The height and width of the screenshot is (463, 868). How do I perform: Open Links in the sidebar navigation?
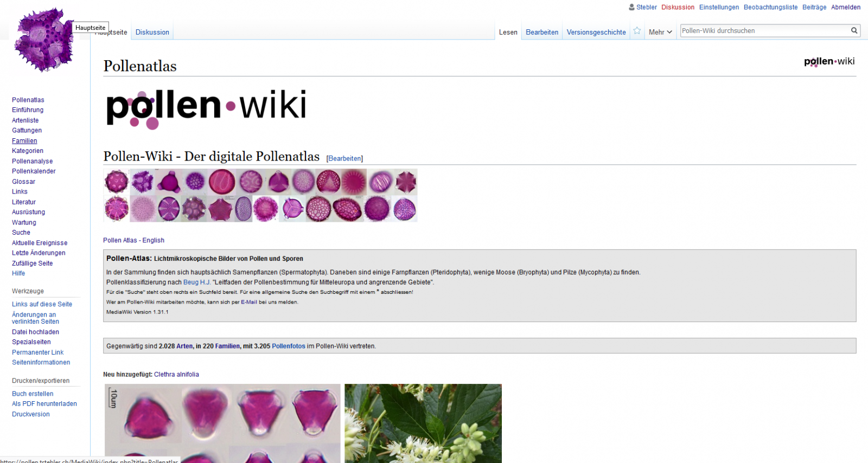click(x=20, y=191)
